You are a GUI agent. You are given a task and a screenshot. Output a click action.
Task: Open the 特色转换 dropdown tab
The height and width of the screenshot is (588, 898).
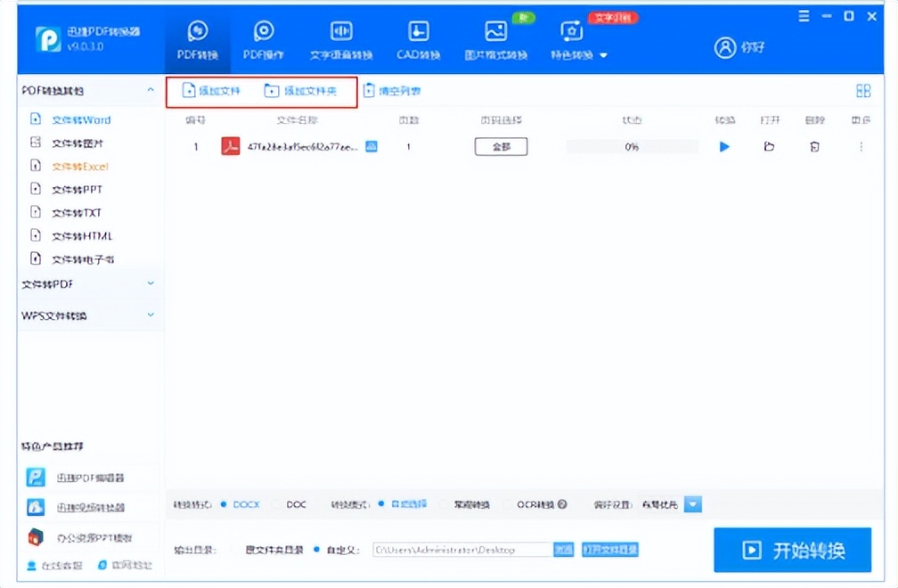click(578, 40)
